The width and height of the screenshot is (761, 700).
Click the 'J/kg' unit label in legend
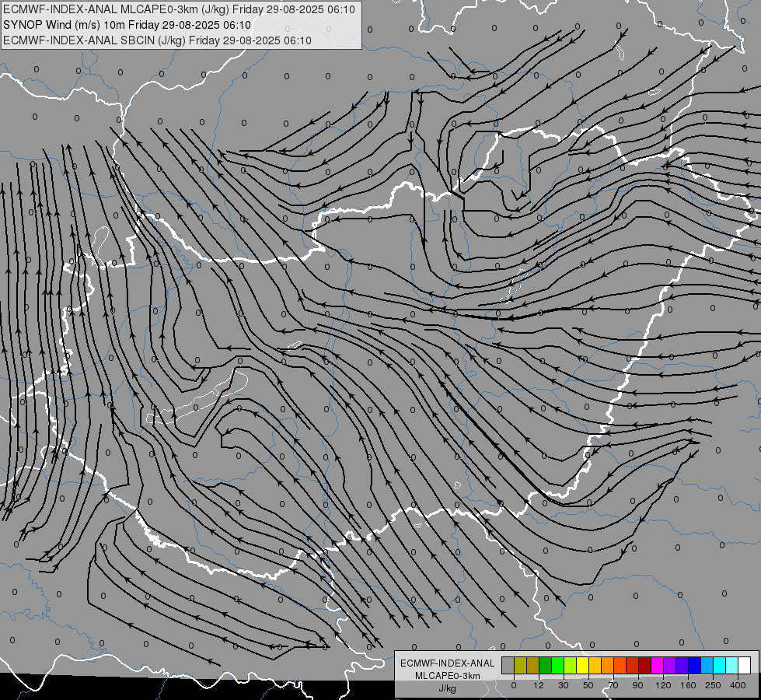tap(447, 688)
